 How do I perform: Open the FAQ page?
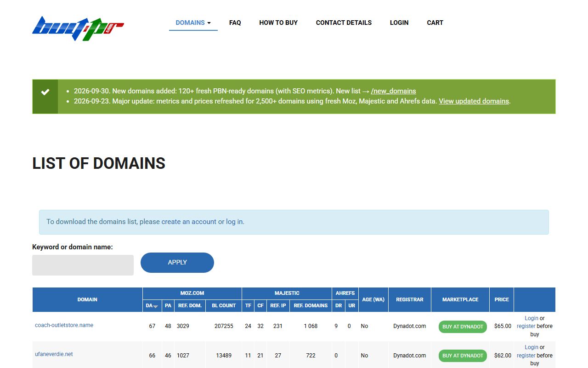coord(235,23)
